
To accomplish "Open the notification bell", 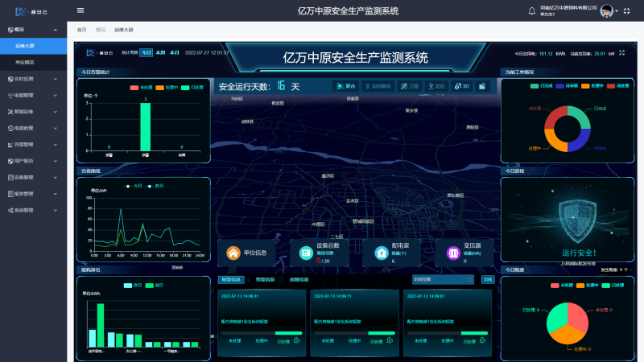I will 531,10.
